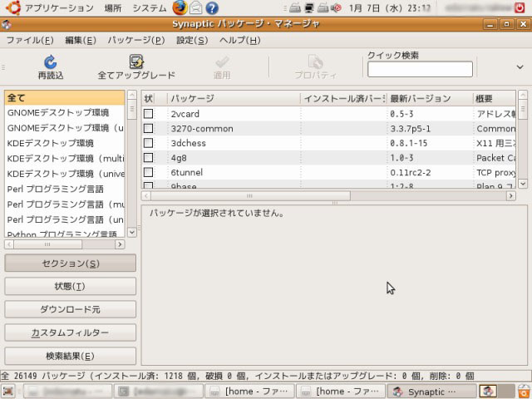The height and width of the screenshot is (399, 532).
Task: Toggle checkbox for 3270-common package
Action: (x=148, y=128)
